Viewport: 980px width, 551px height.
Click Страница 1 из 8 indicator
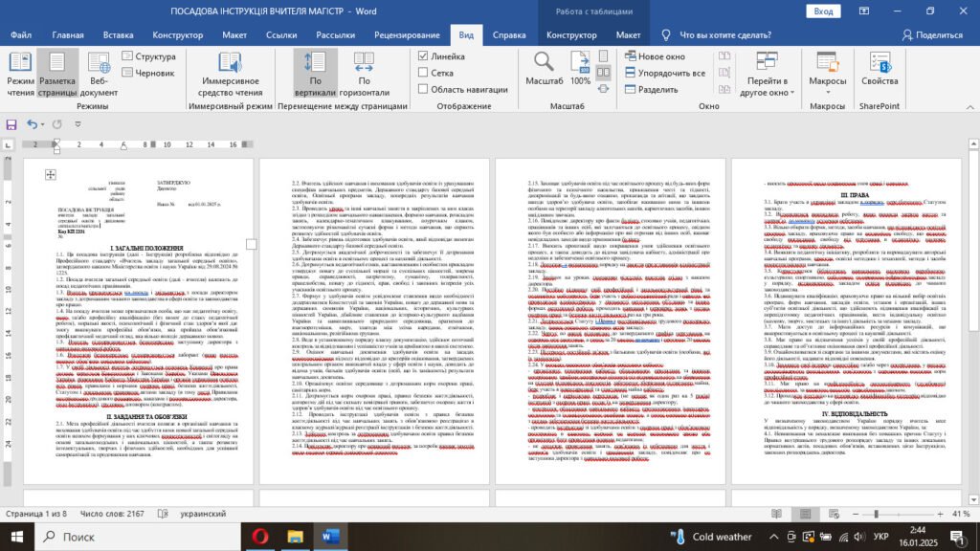(35, 514)
